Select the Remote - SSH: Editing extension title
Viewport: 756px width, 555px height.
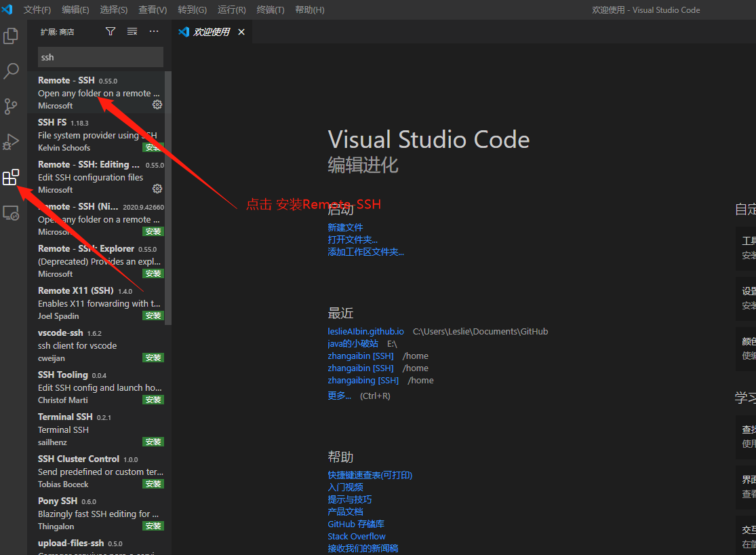coord(89,165)
